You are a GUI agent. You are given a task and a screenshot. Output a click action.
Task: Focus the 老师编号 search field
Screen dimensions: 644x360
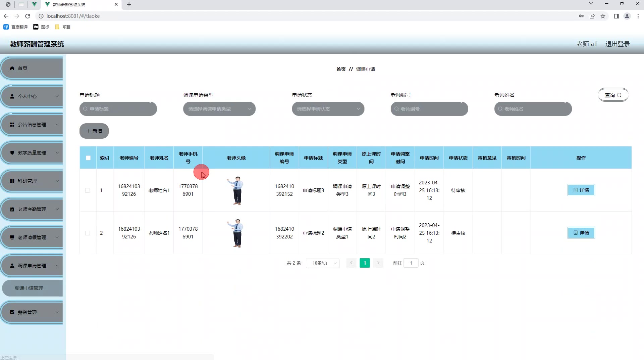pyautogui.click(x=429, y=109)
